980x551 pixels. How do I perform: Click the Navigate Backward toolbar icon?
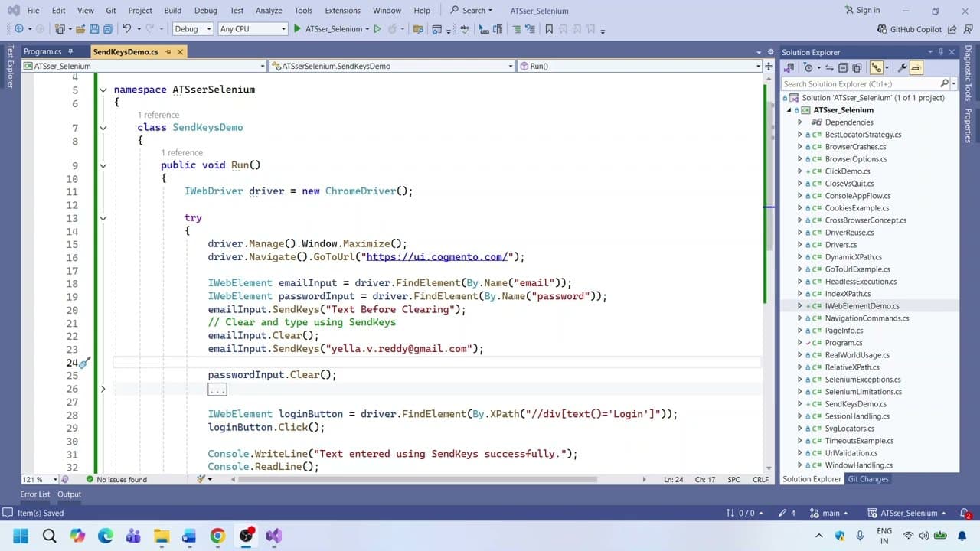tap(19, 29)
